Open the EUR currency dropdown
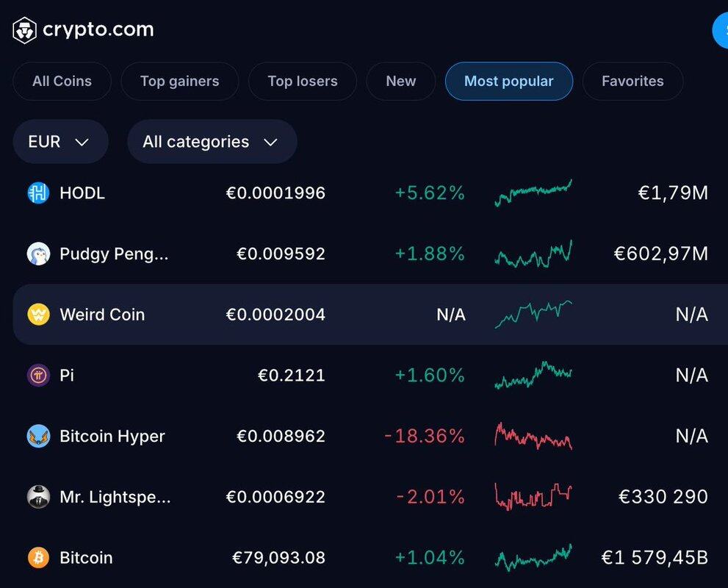 pos(60,142)
